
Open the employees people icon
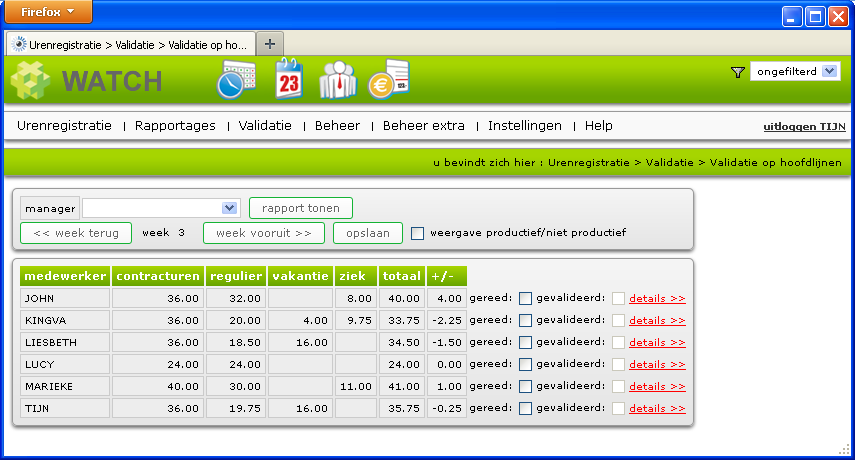pyautogui.click(x=338, y=80)
